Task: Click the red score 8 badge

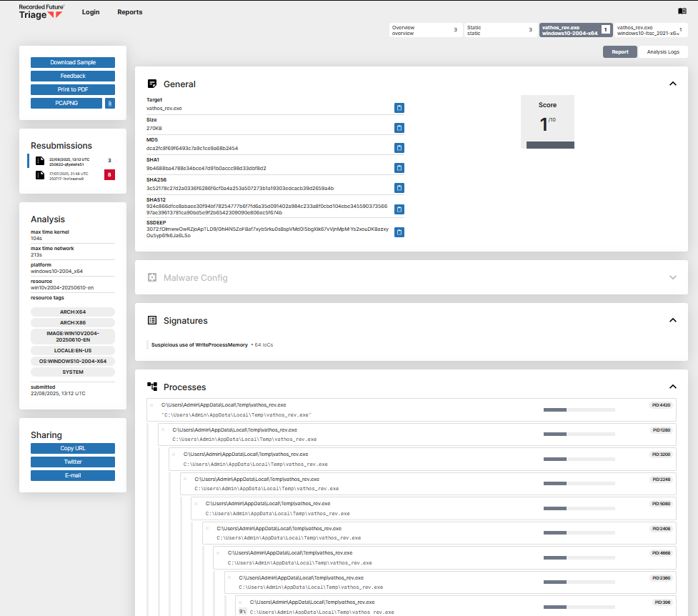Action: tap(109, 174)
